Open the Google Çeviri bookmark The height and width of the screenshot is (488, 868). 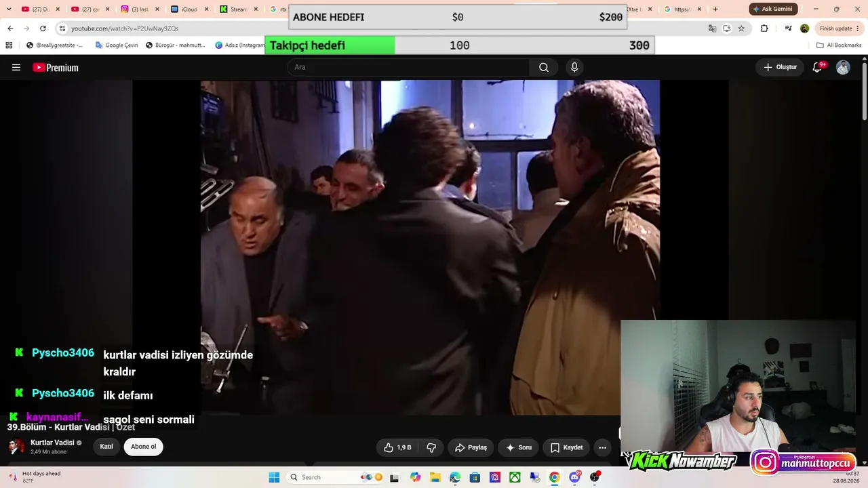(117, 45)
